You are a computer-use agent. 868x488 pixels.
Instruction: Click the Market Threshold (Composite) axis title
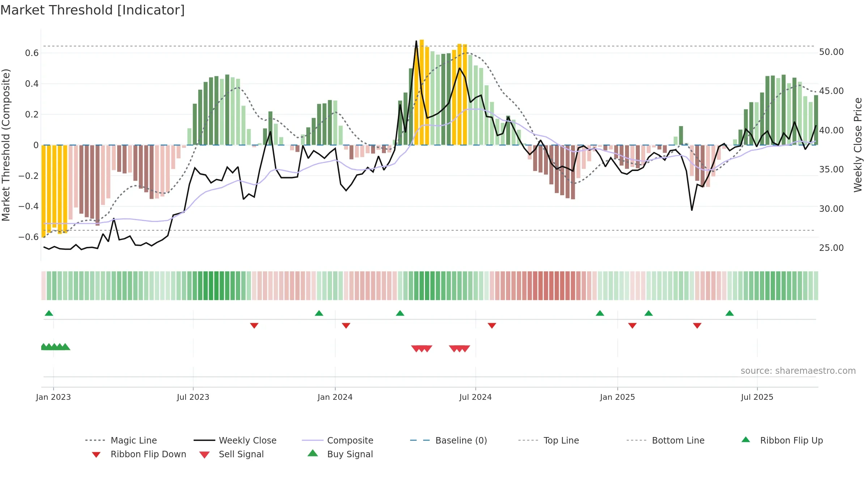tap(6, 145)
